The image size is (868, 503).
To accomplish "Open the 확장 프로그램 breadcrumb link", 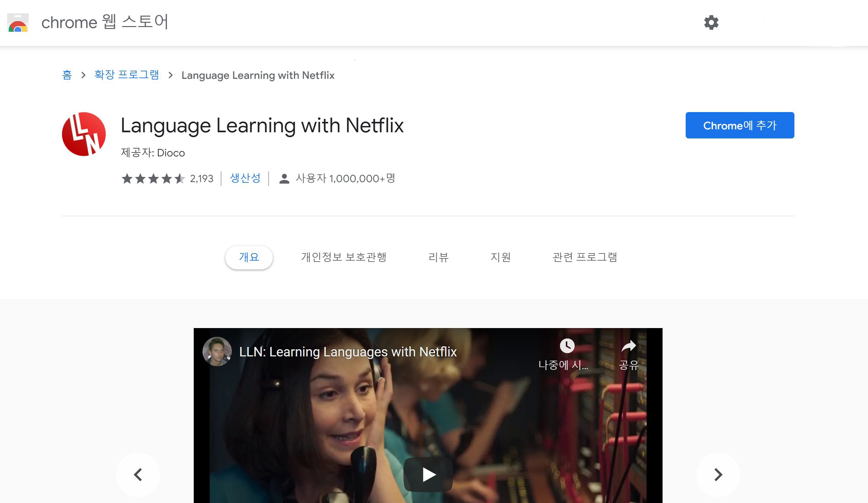I will (126, 75).
